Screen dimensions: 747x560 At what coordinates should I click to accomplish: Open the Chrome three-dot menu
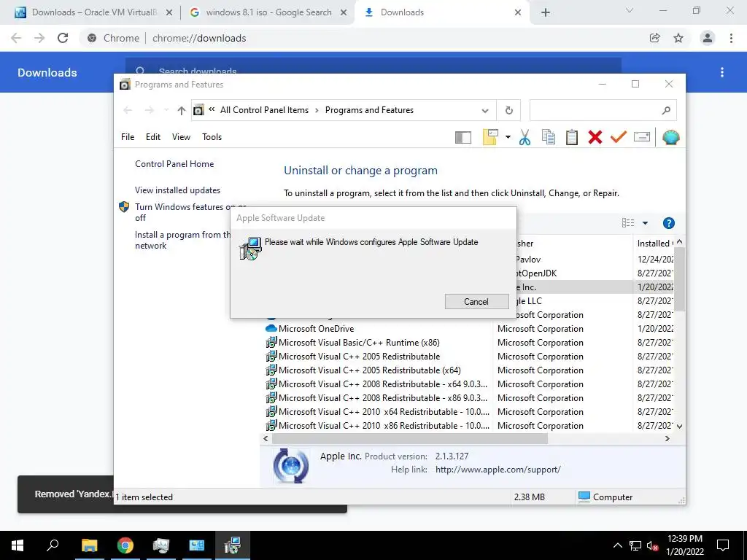(x=731, y=38)
